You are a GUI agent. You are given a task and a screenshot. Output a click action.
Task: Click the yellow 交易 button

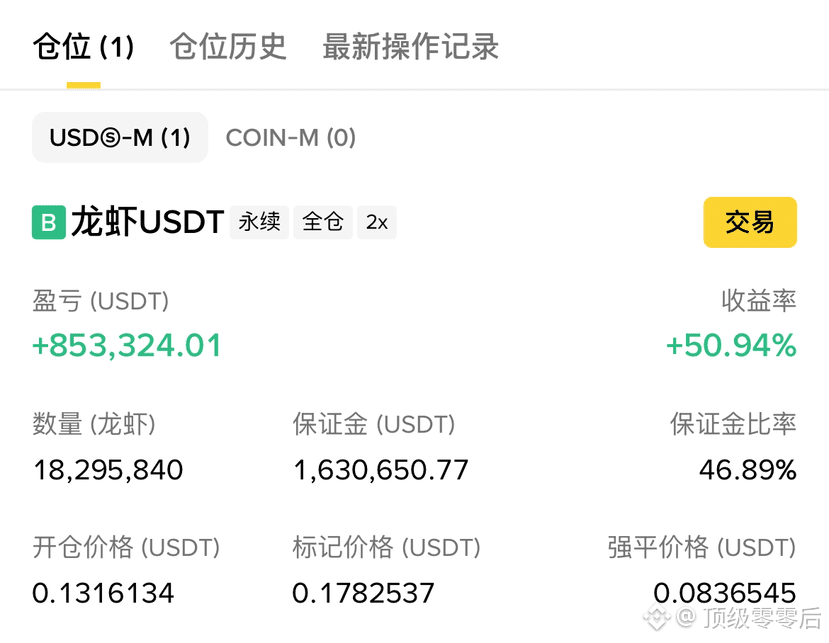click(x=750, y=222)
